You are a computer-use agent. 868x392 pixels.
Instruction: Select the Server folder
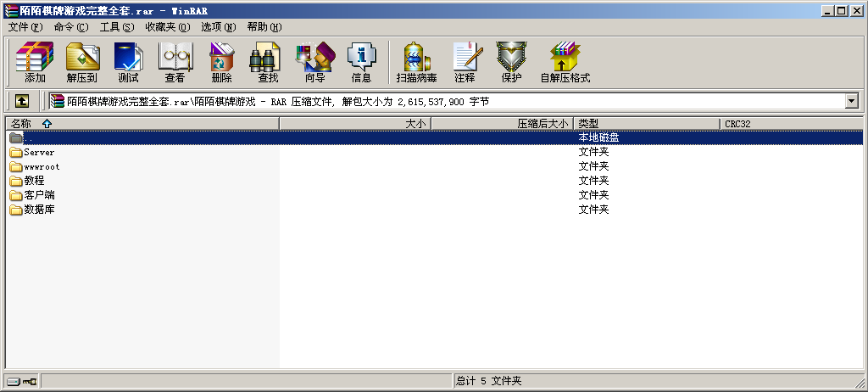39,153
